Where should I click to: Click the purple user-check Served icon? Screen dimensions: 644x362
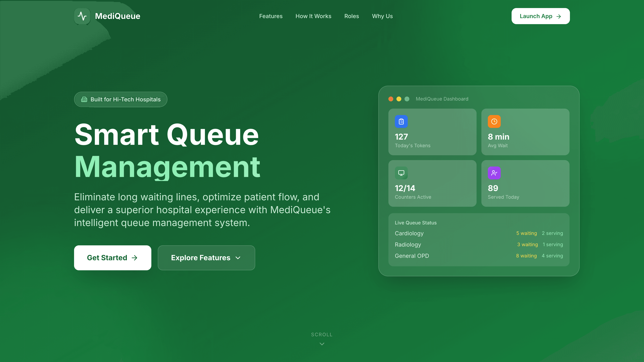[494, 173]
